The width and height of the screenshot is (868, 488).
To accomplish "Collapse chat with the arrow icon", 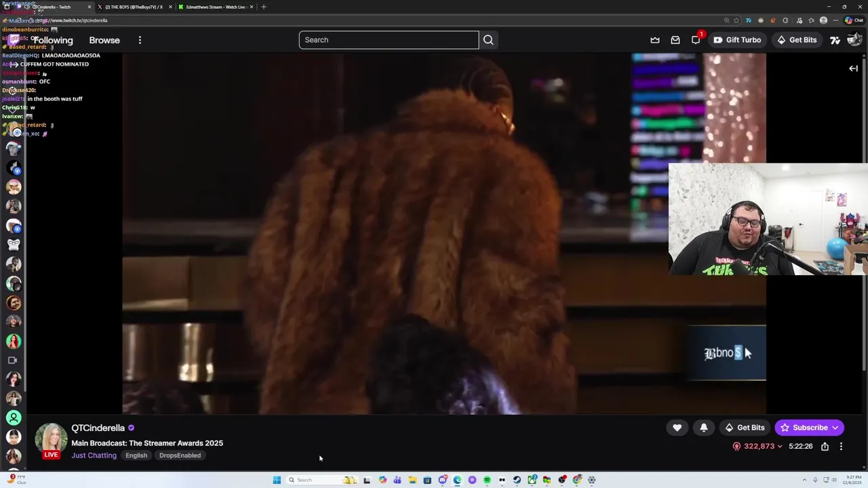I will click(854, 68).
